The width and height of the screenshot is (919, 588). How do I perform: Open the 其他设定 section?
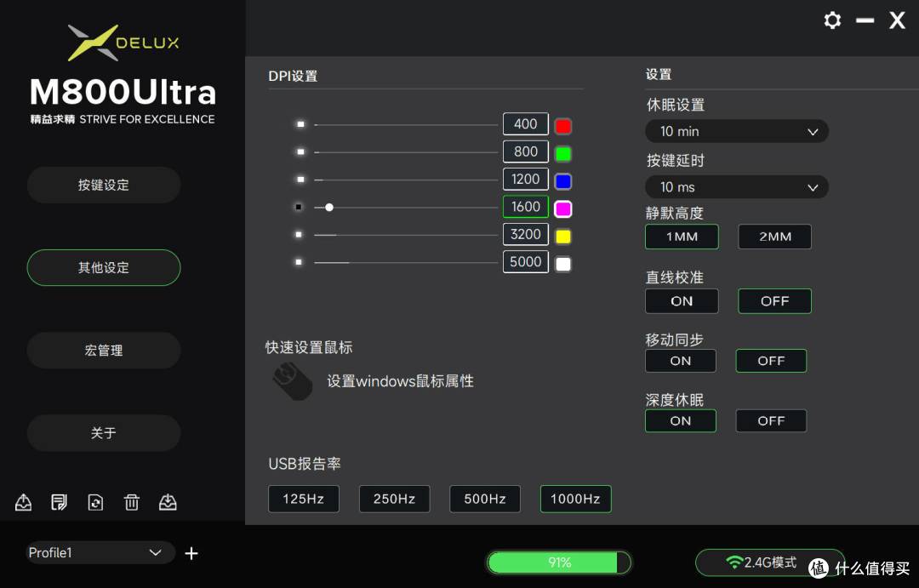[x=104, y=268]
